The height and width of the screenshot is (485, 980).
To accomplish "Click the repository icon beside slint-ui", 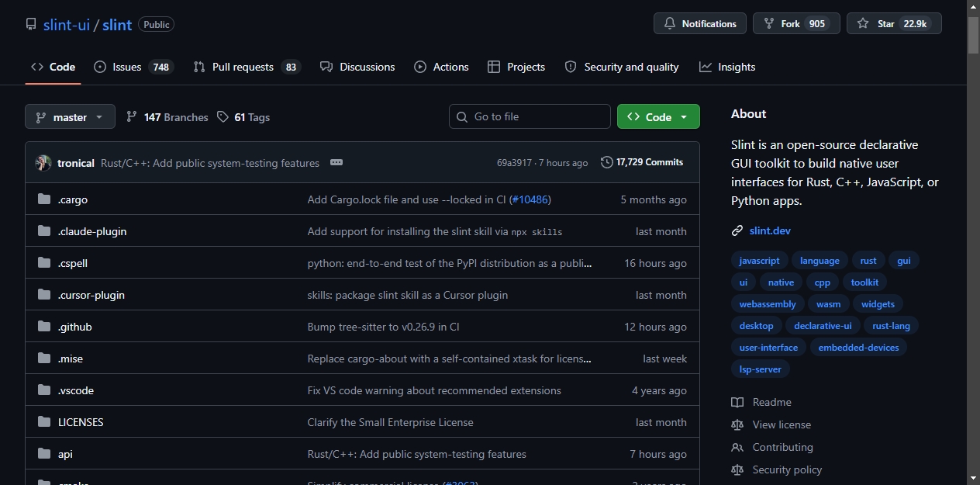I will 31,24.
